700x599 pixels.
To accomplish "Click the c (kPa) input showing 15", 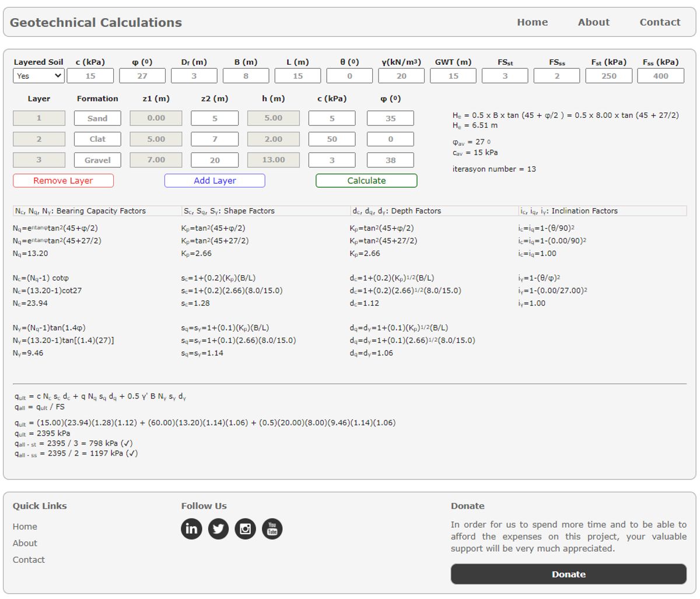I will click(90, 75).
